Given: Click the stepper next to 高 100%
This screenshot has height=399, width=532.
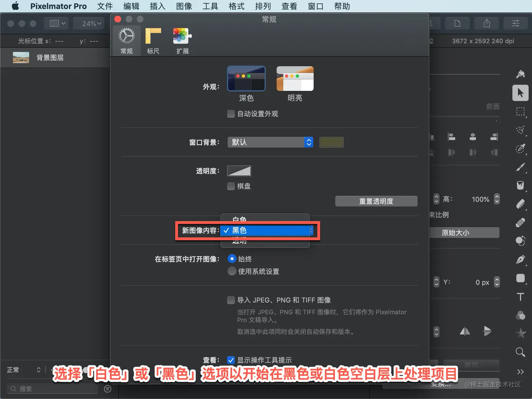Looking at the screenshot, I should click(x=497, y=199).
